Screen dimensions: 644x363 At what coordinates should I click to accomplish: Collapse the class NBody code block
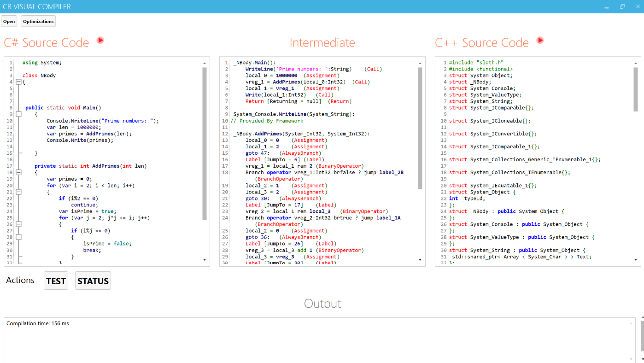click(19, 82)
